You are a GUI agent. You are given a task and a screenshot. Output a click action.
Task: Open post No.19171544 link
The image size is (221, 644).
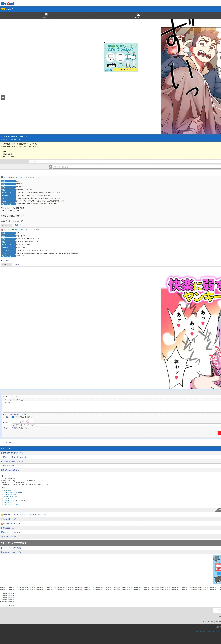click(19, 229)
